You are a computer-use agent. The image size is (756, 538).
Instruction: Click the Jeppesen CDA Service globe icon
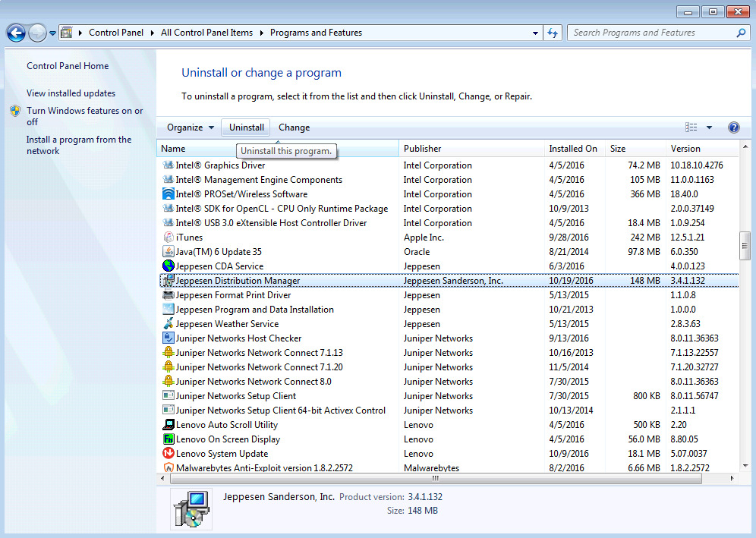pyautogui.click(x=169, y=266)
